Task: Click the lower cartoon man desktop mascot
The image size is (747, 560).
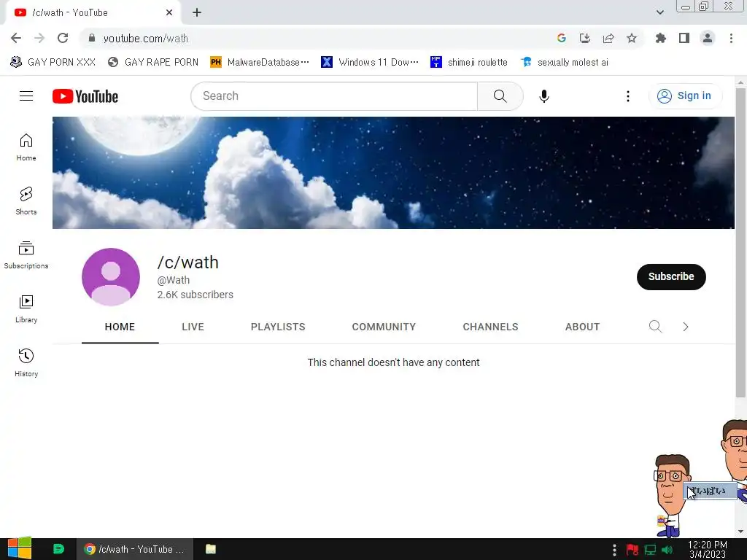Action: click(x=670, y=495)
